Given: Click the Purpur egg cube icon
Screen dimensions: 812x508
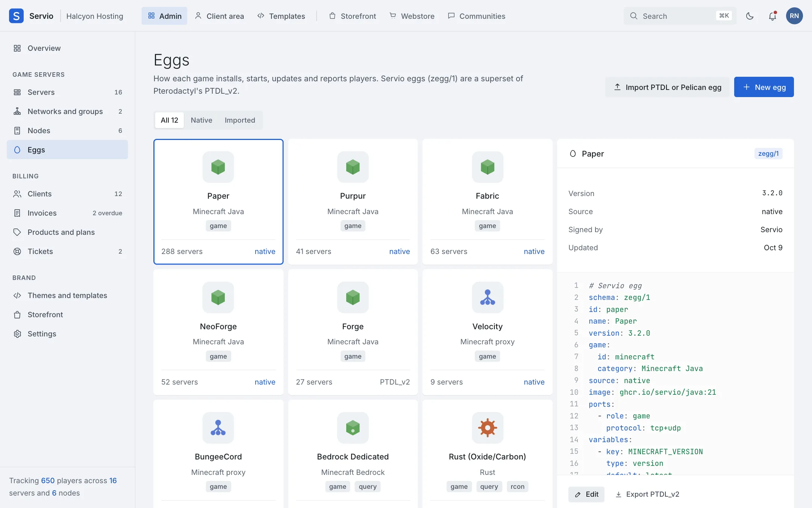Looking at the screenshot, I should (353, 167).
